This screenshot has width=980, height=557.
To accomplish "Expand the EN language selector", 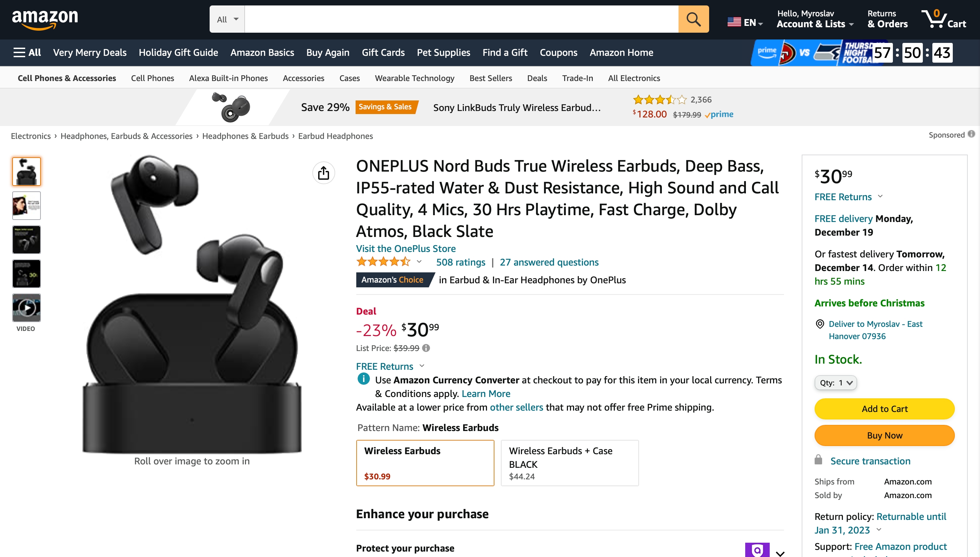I will tap(745, 22).
